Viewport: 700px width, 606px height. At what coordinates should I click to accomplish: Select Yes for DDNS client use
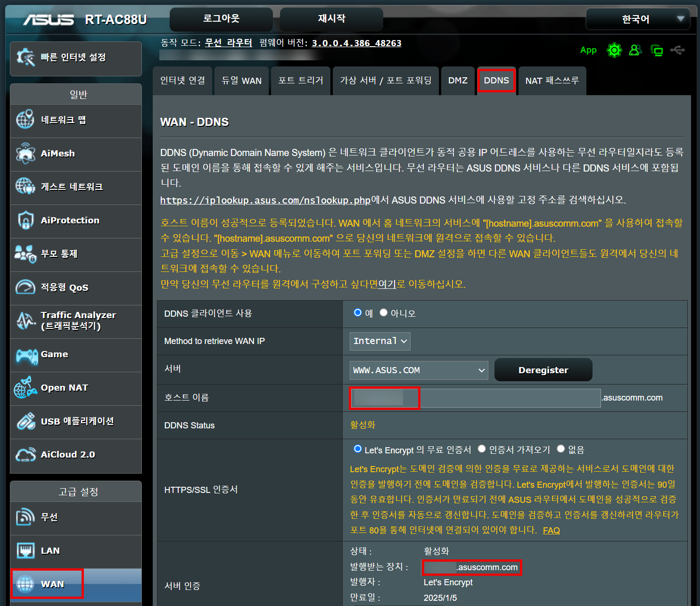(358, 312)
